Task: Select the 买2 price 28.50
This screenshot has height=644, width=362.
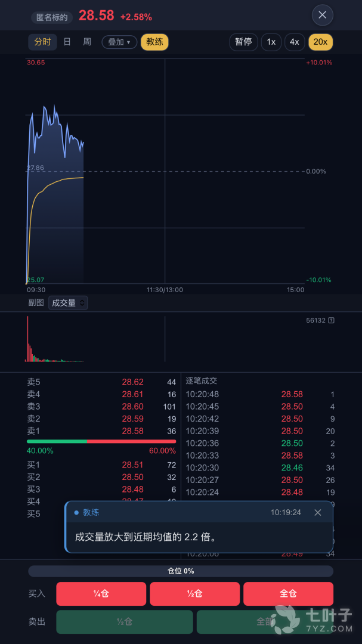Action: coord(133,477)
